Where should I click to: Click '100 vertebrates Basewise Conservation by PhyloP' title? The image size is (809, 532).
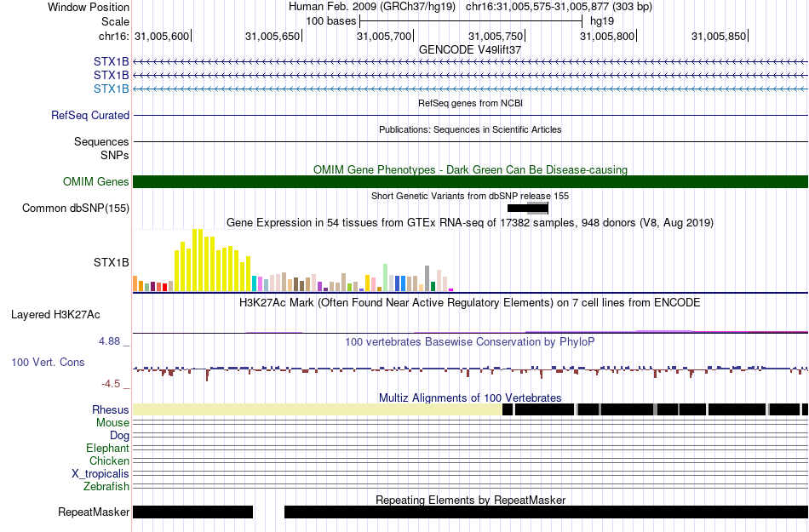point(470,341)
